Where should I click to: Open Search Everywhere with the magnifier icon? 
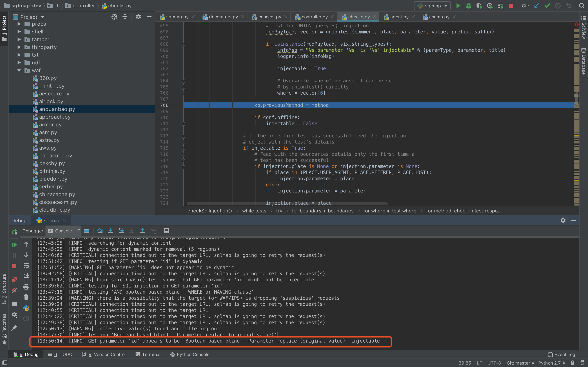pyautogui.click(x=582, y=6)
